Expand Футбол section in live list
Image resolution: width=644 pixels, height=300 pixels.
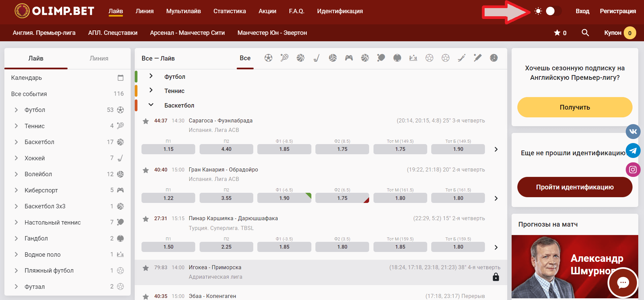(x=151, y=76)
